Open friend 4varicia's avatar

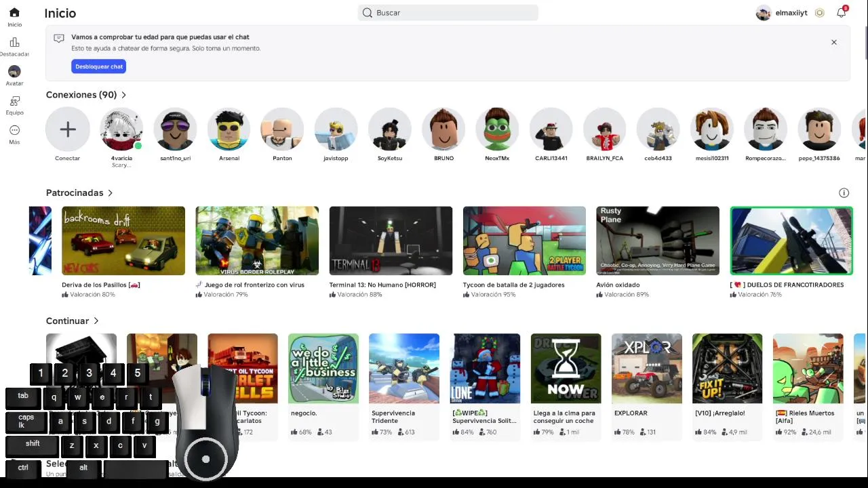[121, 129]
